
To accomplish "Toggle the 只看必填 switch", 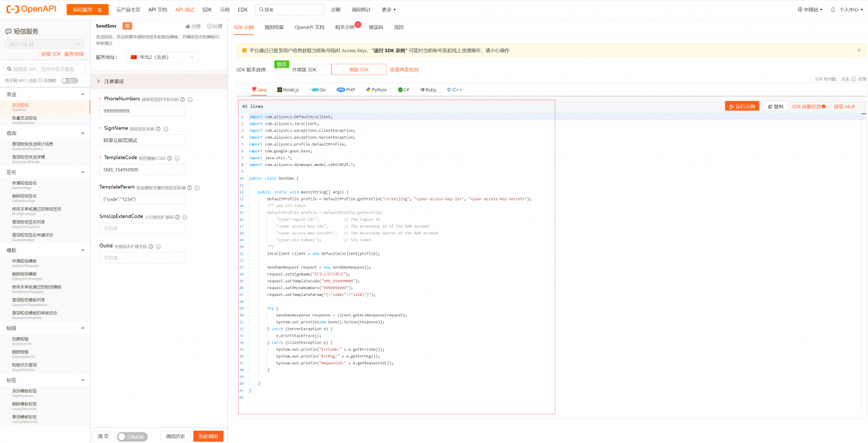I will [x=132, y=437].
